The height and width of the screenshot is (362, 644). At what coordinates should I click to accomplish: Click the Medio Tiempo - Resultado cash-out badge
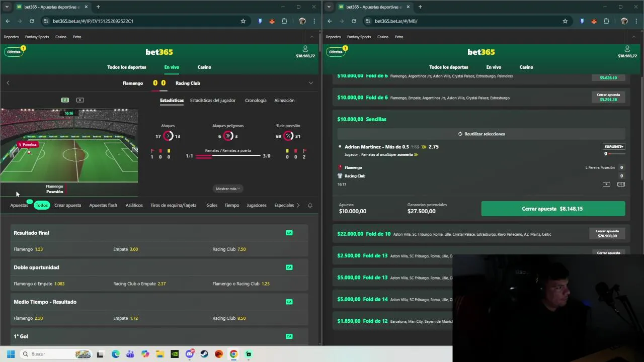tap(289, 302)
